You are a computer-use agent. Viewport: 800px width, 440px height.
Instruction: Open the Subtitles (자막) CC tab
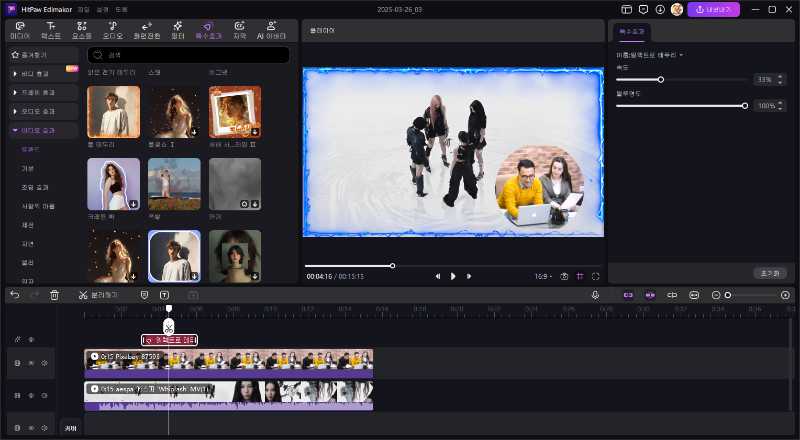pos(239,31)
